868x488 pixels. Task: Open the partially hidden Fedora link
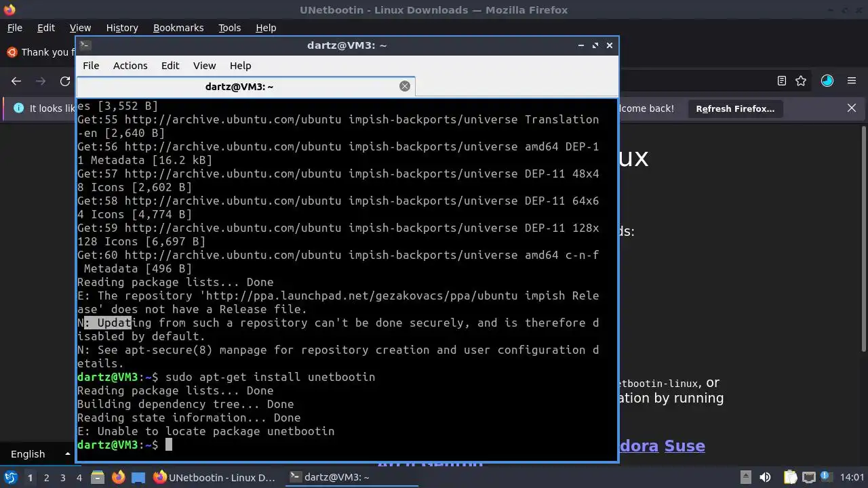pos(638,445)
